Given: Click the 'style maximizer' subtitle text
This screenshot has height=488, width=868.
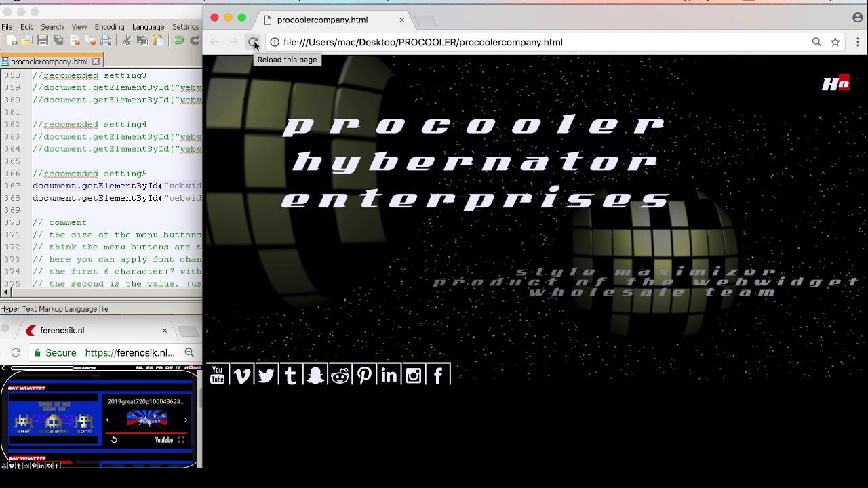Looking at the screenshot, I should 646,272.
